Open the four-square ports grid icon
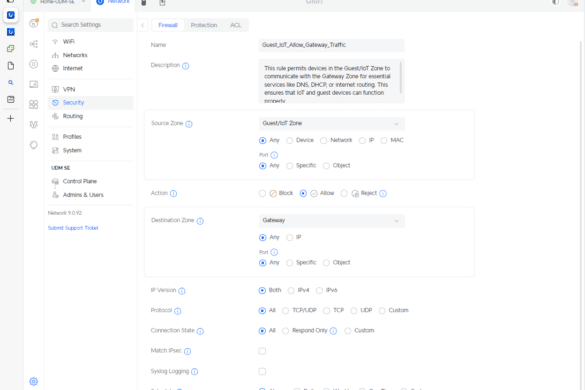The width and height of the screenshot is (585, 390). click(x=34, y=104)
